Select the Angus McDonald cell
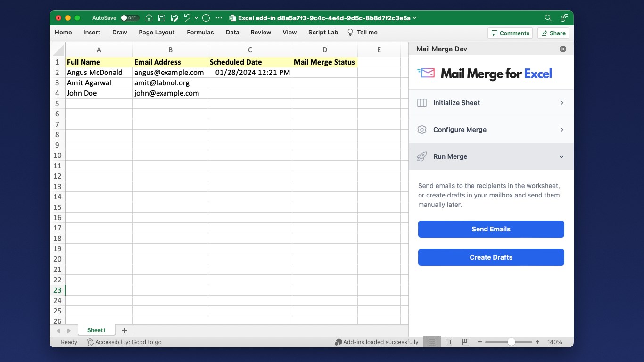Screen dimensions: 644x362 99,72
